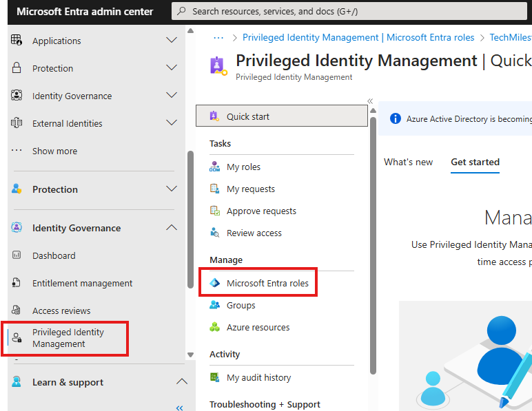
Task: Click the Groups people icon
Action: tap(214, 305)
